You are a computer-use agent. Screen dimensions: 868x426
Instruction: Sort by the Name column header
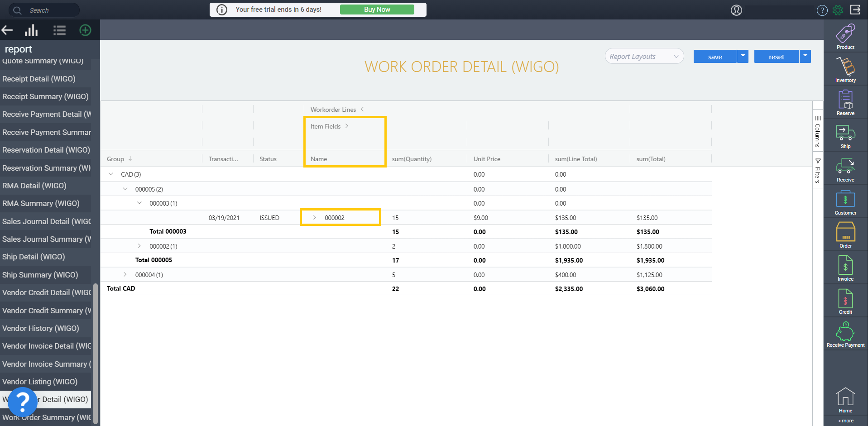click(x=319, y=159)
